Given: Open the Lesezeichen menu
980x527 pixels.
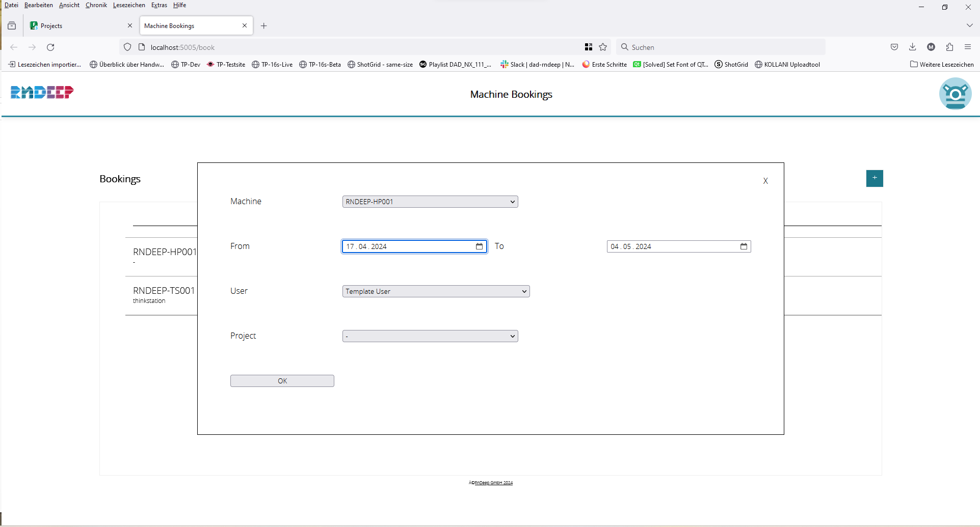Looking at the screenshot, I should click(129, 5).
